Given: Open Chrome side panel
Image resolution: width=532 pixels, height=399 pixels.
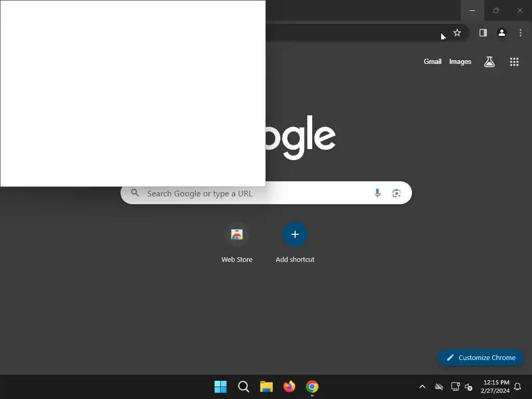Looking at the screenshot, I should coord(483,33).
